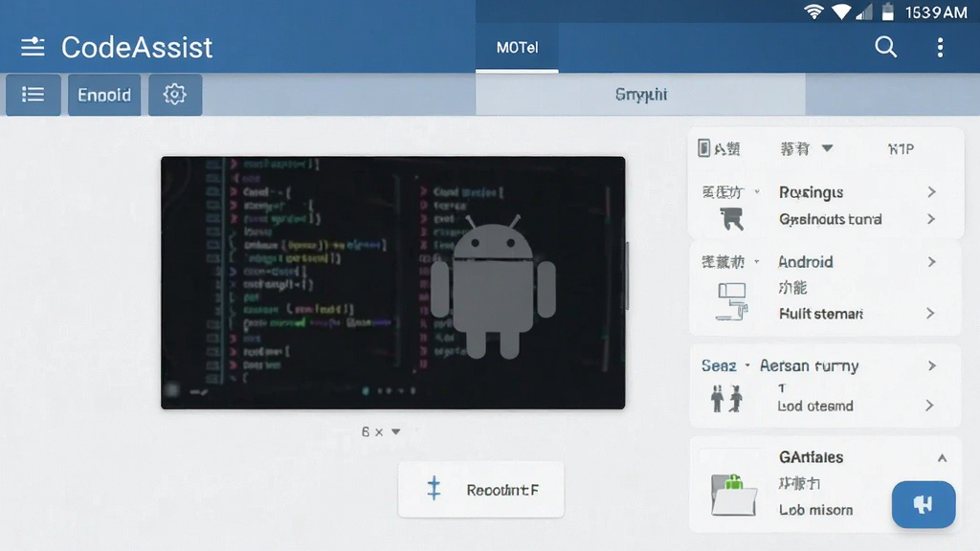Click the plus cursor icon in RecotlntF
Image resolution: width=980 pixels, height=551 pixels.
point(434,489)
